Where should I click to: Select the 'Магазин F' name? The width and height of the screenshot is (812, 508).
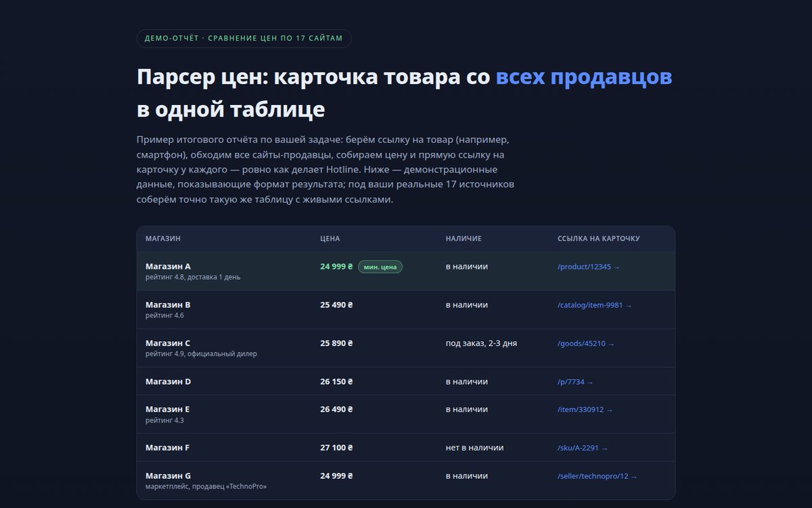[x=167, y=448]
